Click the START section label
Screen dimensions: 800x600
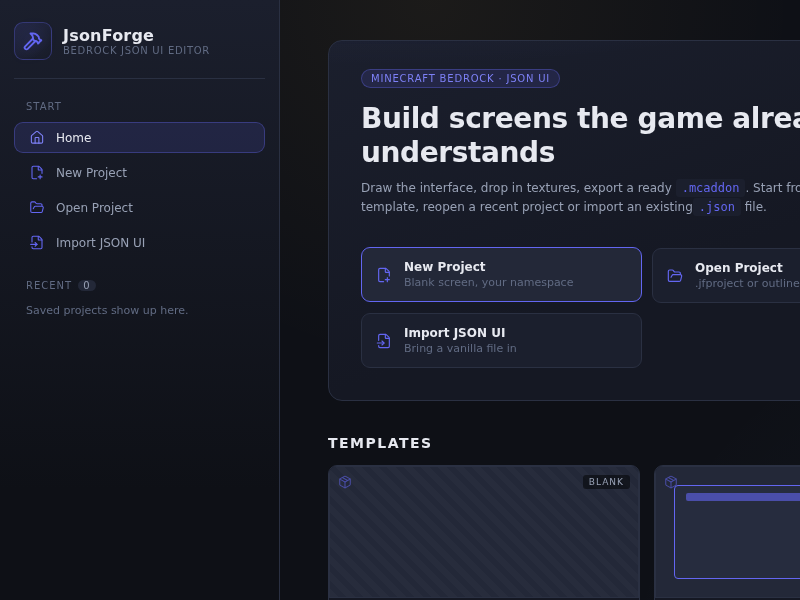click(x=43, y=106)
